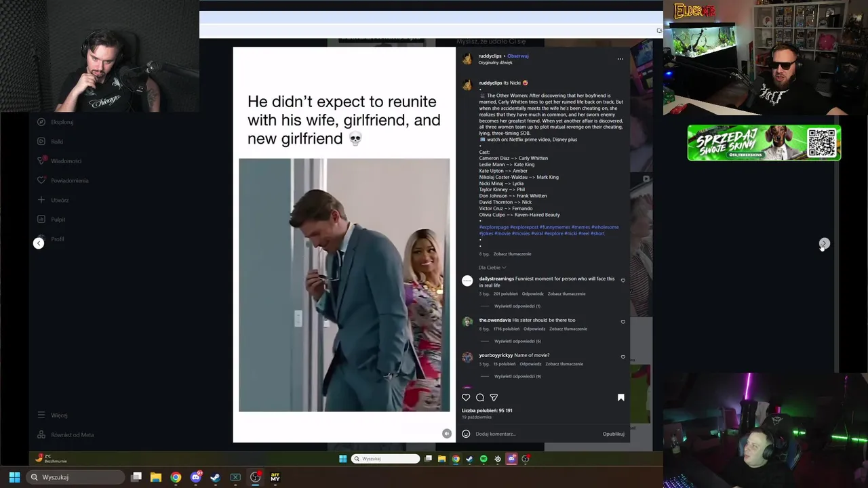
Task: Open the Xbox Game Bar taskbar icon
Action: click(235, 477)
